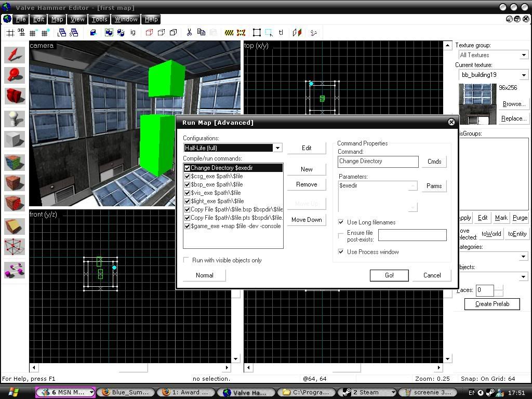Image resolution: width=532 pixels, height=399 pixels.
Task: Select the Vertex manipulation tool
Action: 15,247
